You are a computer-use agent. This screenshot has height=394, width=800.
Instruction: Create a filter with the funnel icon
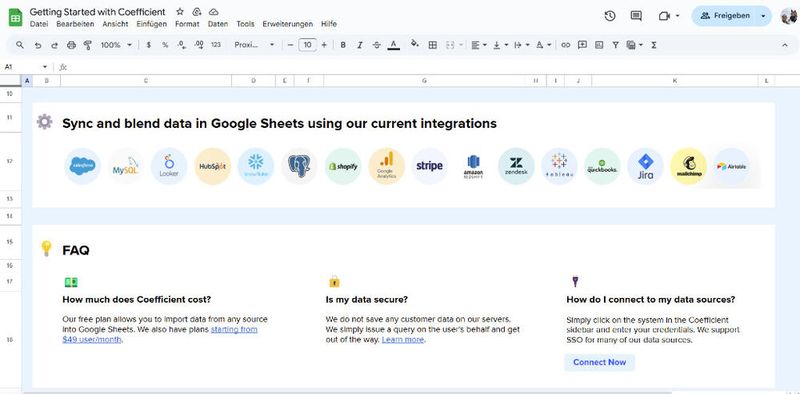(616, 45)
